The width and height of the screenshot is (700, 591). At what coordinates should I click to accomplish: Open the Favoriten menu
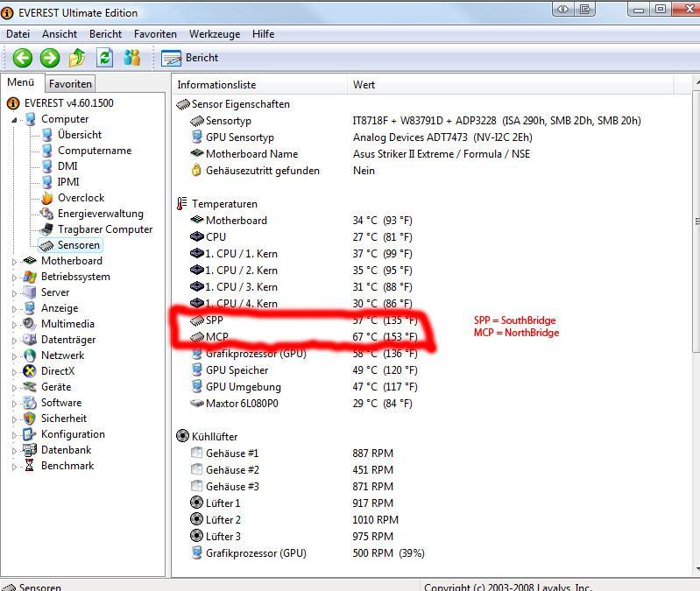[x=155, y=34]
